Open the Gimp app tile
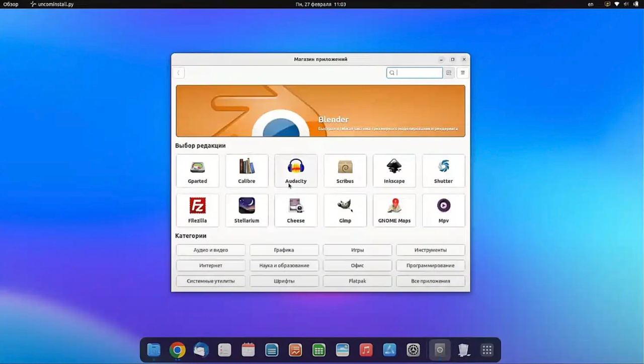 pyautogui.click(x=345, y=210)
